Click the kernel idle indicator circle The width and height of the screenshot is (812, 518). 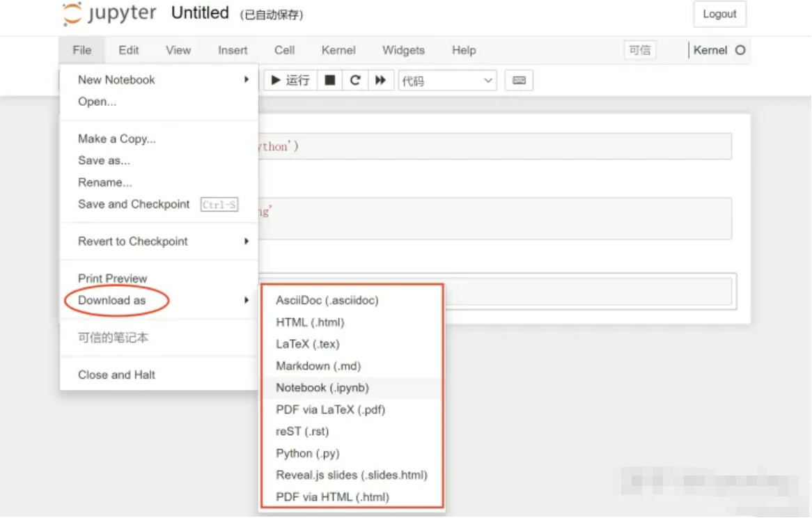(x=740, y=50)
